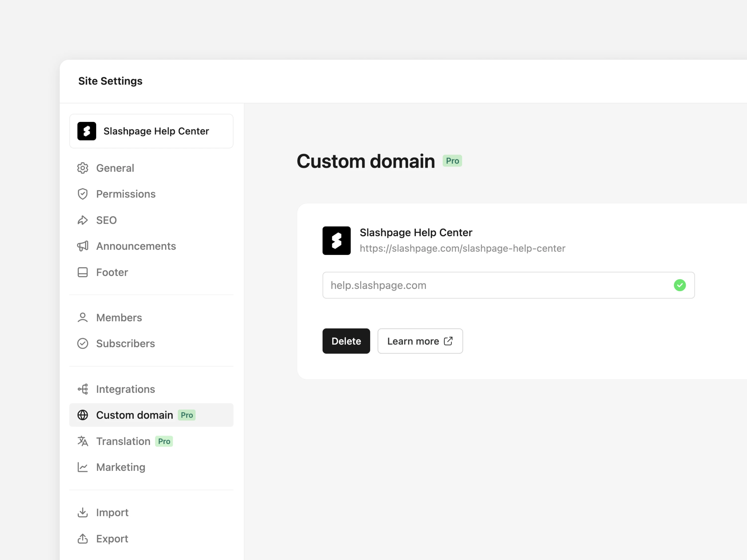Click the Footer layout icon

coord(83,272)
